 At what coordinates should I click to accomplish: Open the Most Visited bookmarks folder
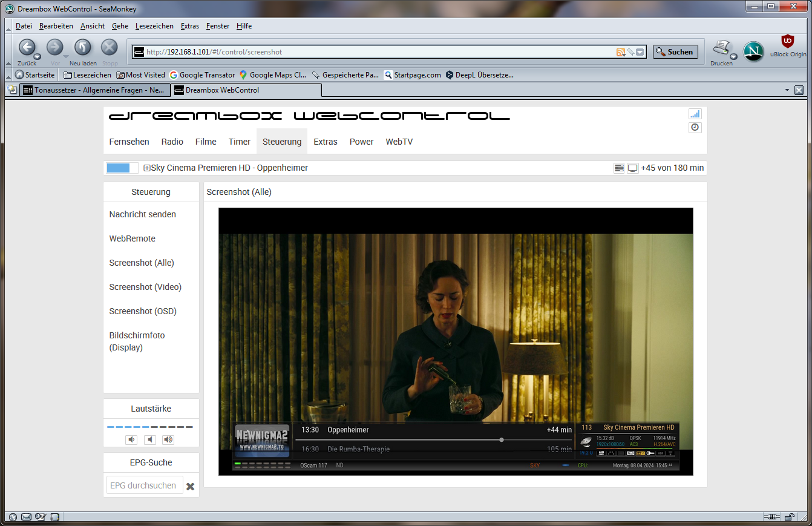140,75
